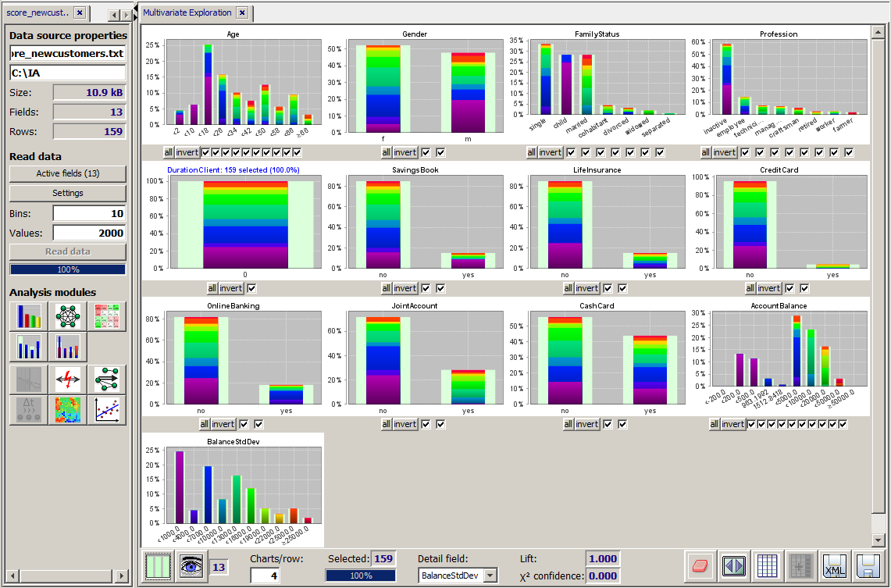The width and height of the screenshot is (891, 588).
Task: Select the correlation matrix analysis module
Action: point(107,316)
